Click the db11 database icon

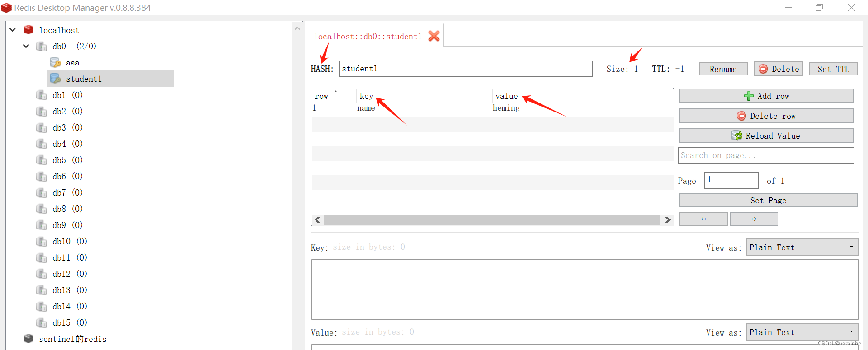click(x=42, y=257)
